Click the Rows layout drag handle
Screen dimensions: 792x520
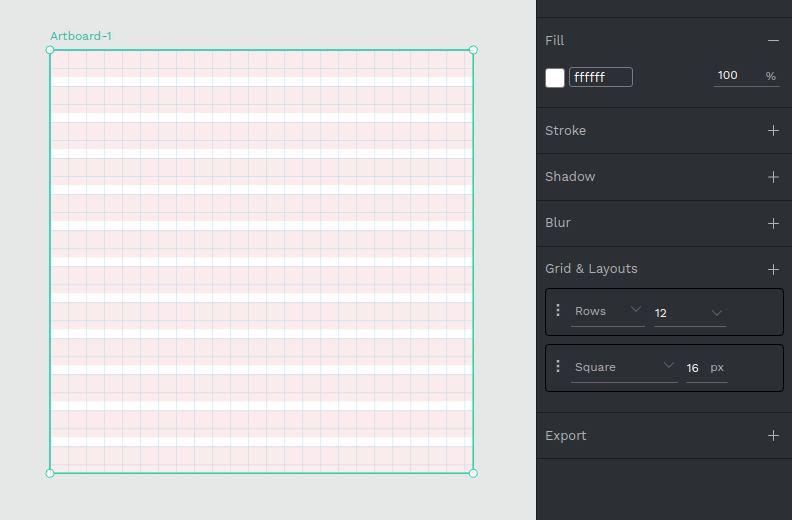(x=558, y=311)
